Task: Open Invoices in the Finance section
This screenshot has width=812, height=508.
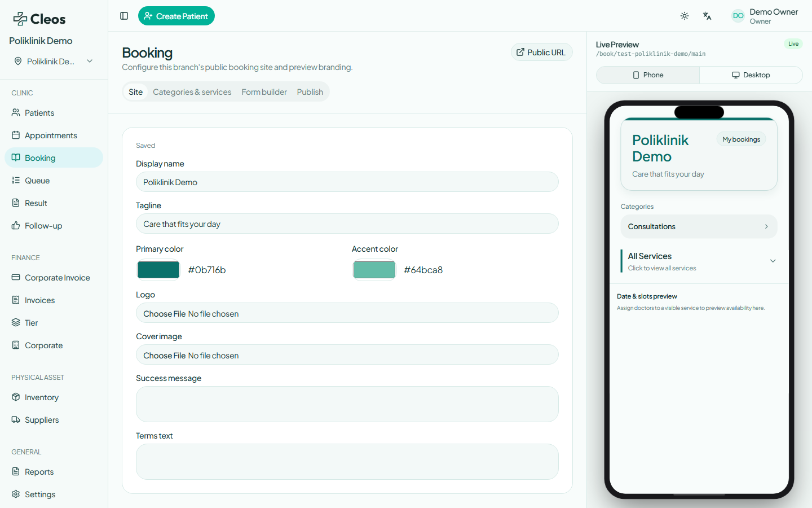Action: (54, 300)
